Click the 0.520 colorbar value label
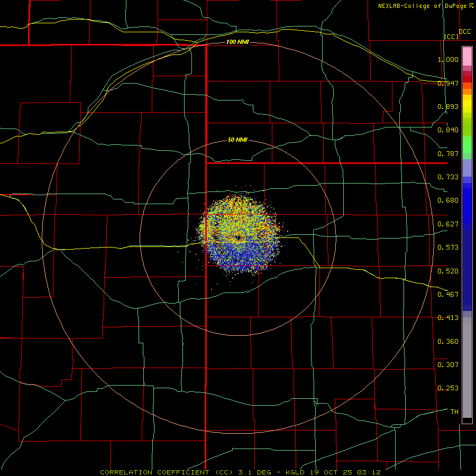The width and height of the screenshot is (476, 476). tap(448, 271)
